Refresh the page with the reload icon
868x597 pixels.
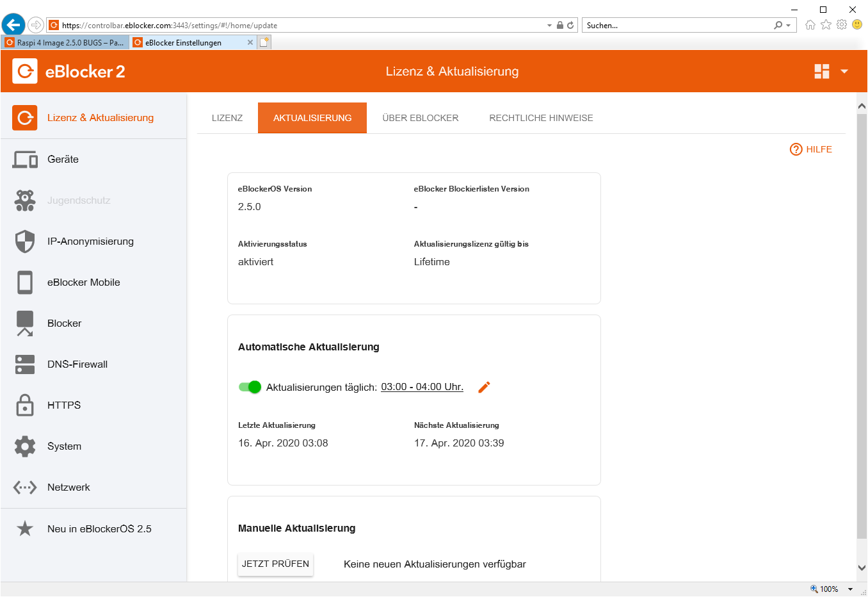(570, 25)
